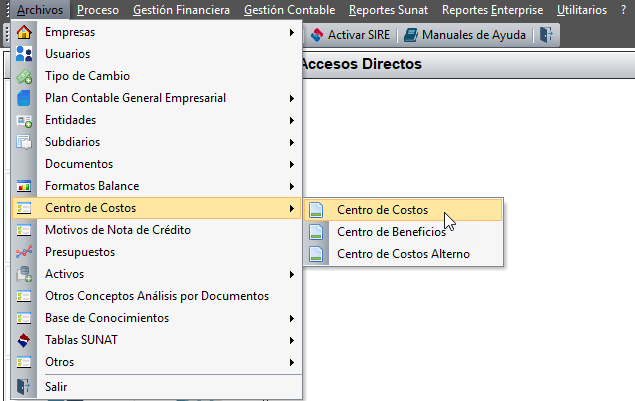Click the exit door icon in toolbar
The height and width of the screenshot is (401, 635).
tap(546, 35)
